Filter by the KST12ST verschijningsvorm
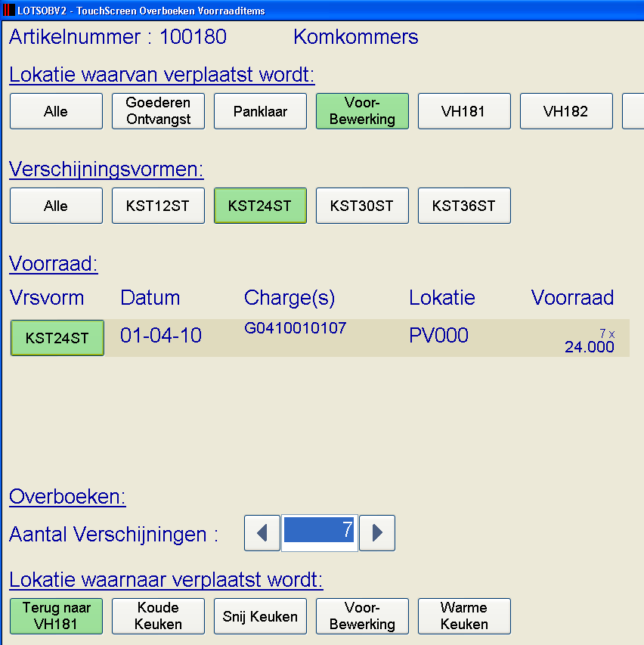This screenshot has height=645, width=644. pyautogui.click(x=158, y=206)
